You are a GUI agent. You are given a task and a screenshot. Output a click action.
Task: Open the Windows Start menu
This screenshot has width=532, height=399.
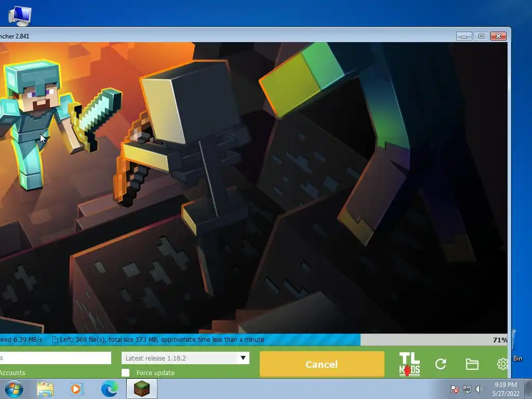[x=14, y=389]
